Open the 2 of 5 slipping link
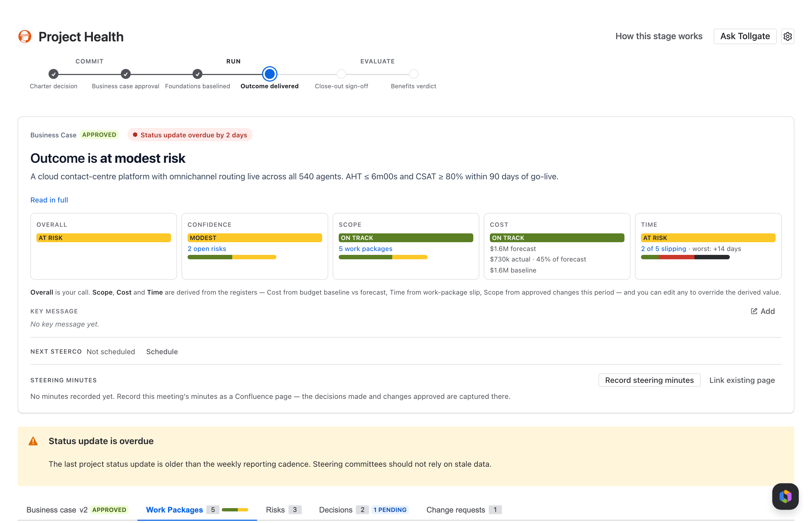812x523 pixels. point(663,249)
